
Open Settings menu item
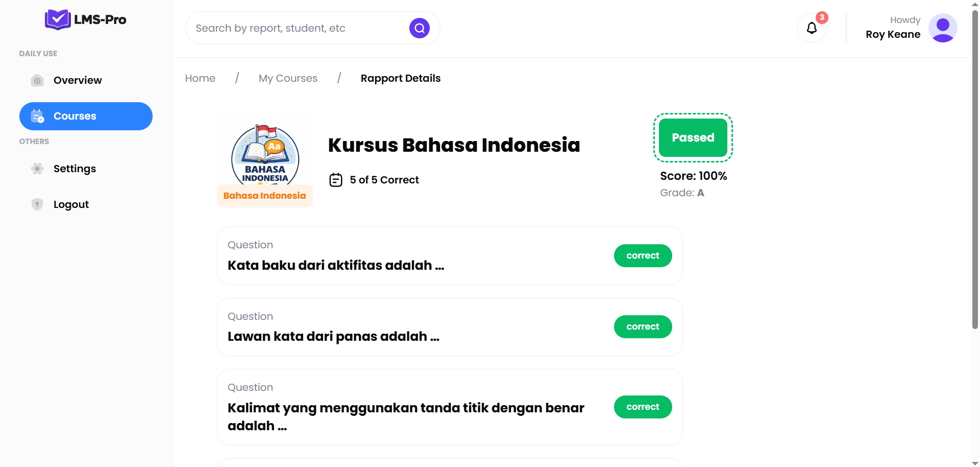[86, 169]
